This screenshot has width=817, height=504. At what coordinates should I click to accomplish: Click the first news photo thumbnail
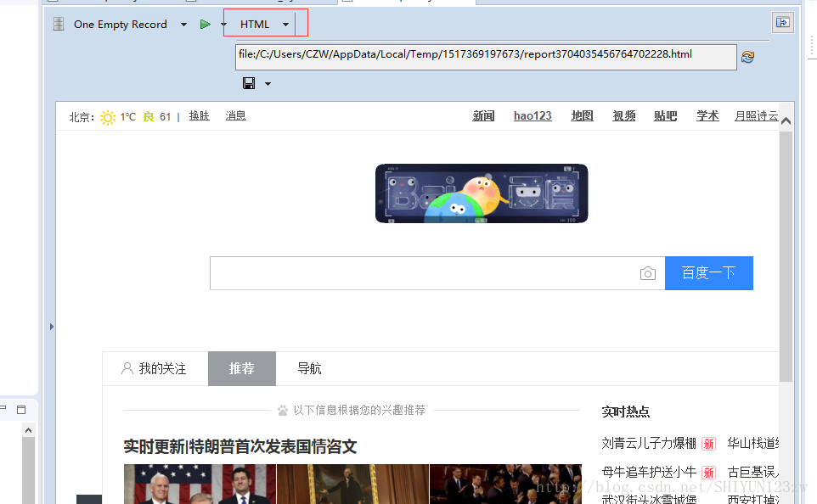[200, 484]
